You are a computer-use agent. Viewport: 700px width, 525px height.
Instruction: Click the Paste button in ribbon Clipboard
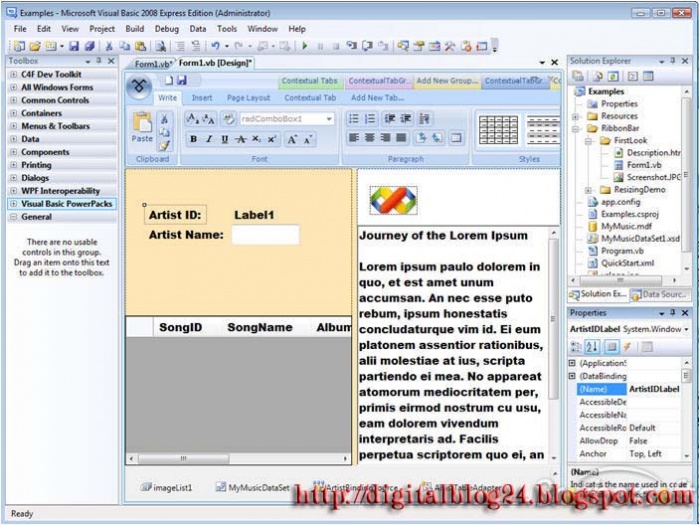click(142, 127)
